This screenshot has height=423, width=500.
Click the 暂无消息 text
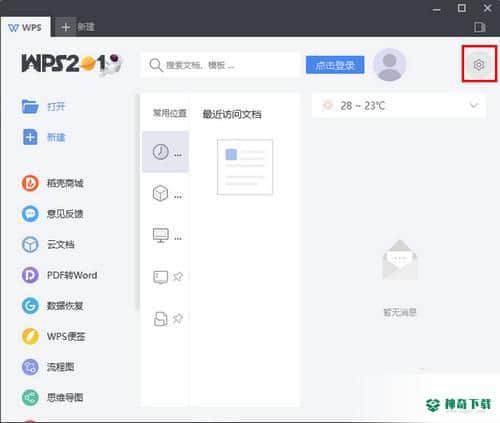pyautogui.click(x=400, y=312)
